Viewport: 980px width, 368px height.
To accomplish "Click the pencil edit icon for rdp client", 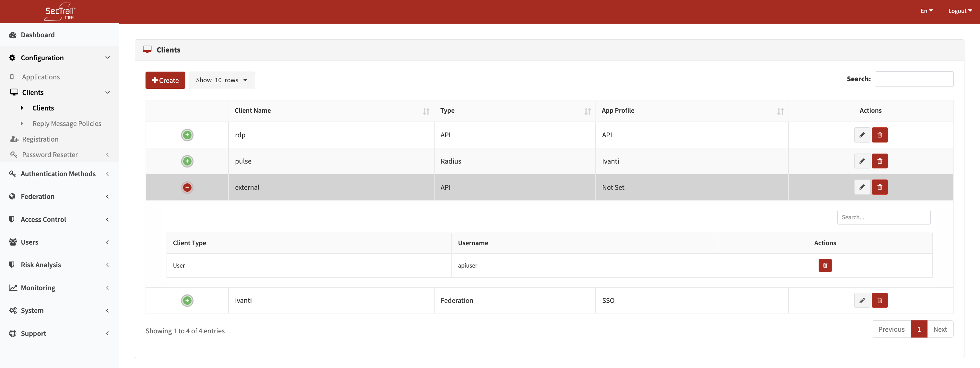I will pyautogui.click(x=862, y=134).
